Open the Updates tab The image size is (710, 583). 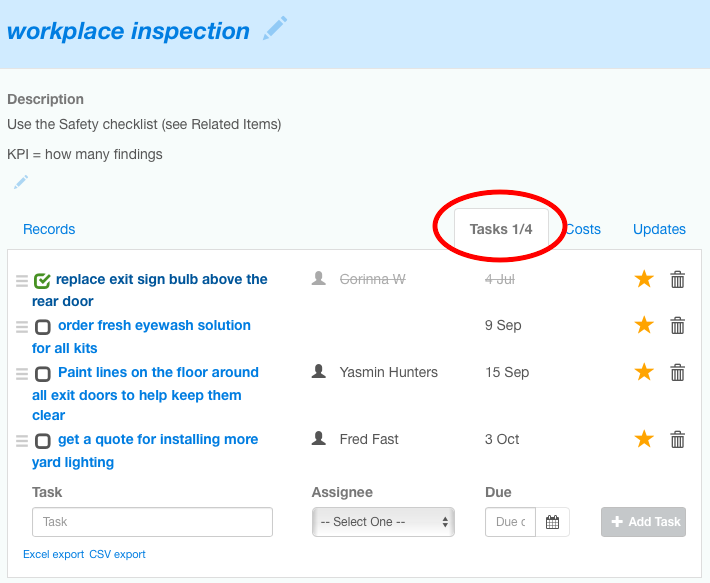point(659,229)
